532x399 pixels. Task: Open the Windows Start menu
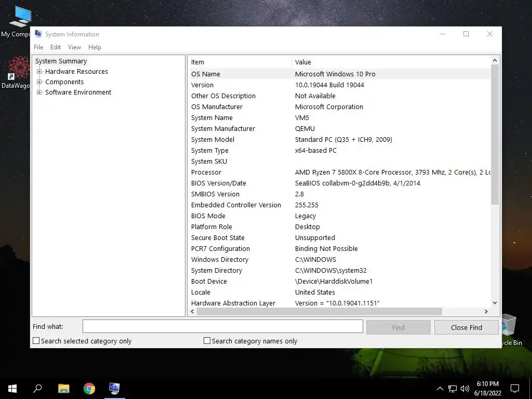pyautogui.click(x=12, y=389)
